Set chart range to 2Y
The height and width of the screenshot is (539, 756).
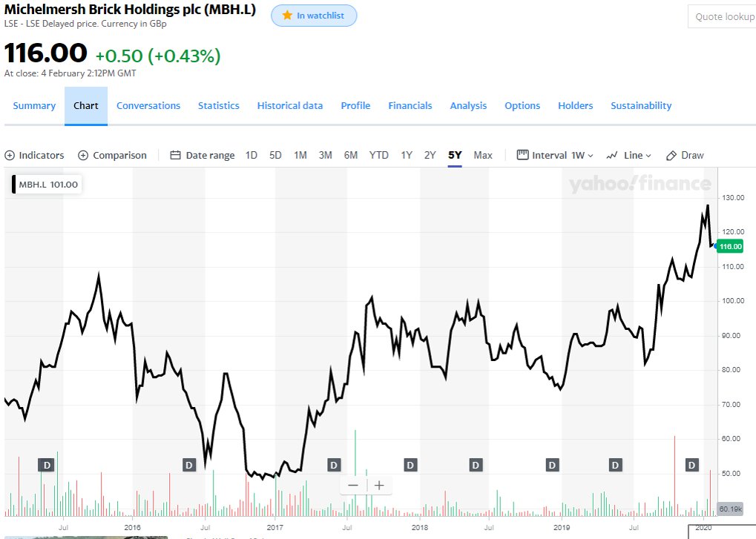[x=430, y=155]
